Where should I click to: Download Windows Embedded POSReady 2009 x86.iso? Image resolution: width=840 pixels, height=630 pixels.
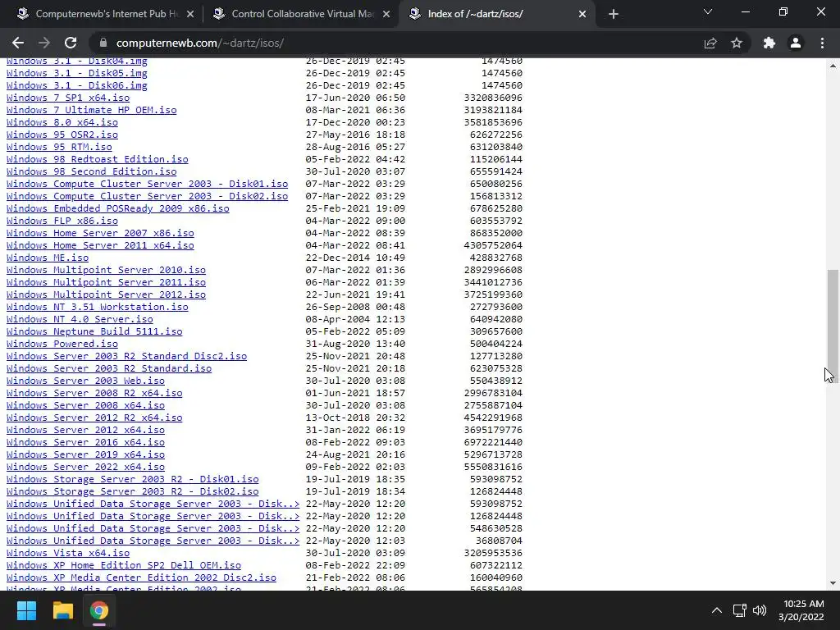[x=118, y=208]
